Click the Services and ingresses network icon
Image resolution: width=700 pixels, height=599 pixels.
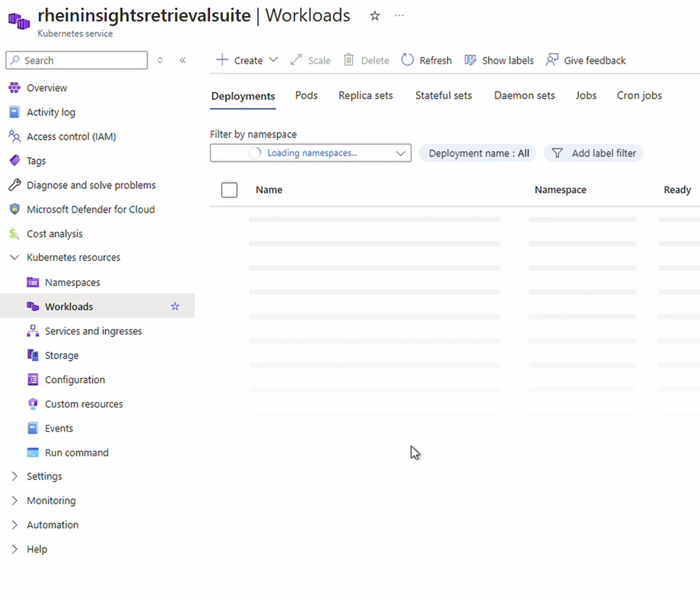pos(33,331)
